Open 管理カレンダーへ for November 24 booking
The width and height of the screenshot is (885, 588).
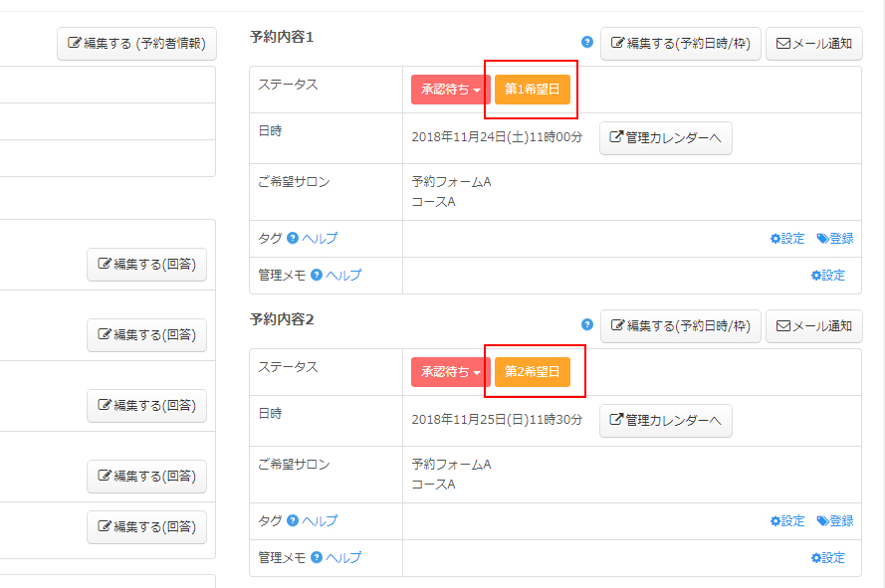tap(665, 138)
